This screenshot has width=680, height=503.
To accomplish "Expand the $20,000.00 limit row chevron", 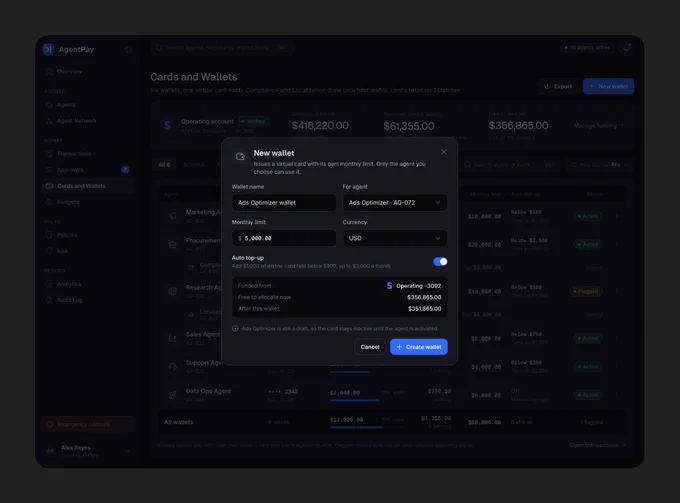I will (618, 245).
